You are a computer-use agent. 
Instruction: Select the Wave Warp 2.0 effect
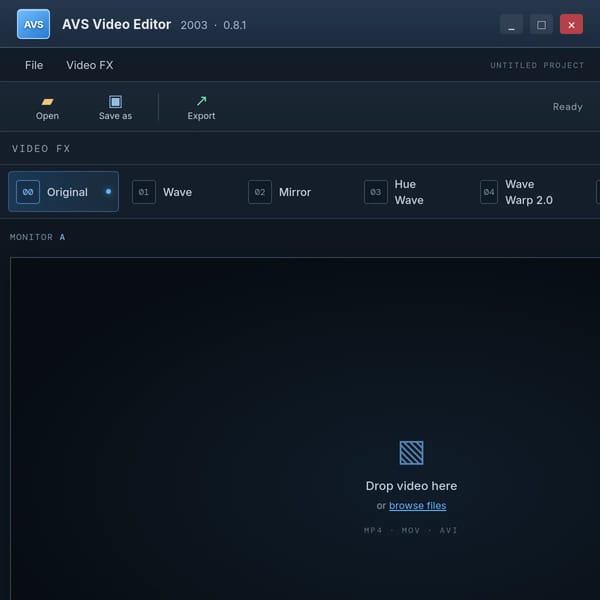528,192
